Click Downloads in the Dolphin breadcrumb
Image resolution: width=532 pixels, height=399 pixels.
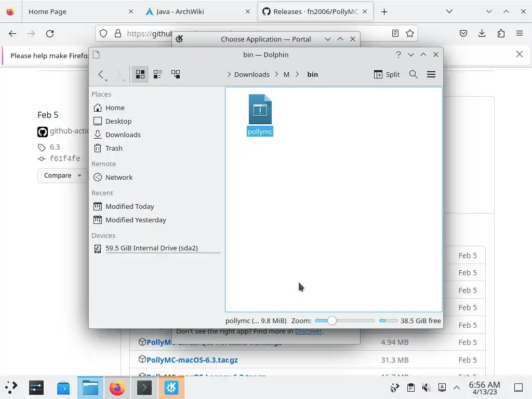pyautogui.click(x=252, y=74)
